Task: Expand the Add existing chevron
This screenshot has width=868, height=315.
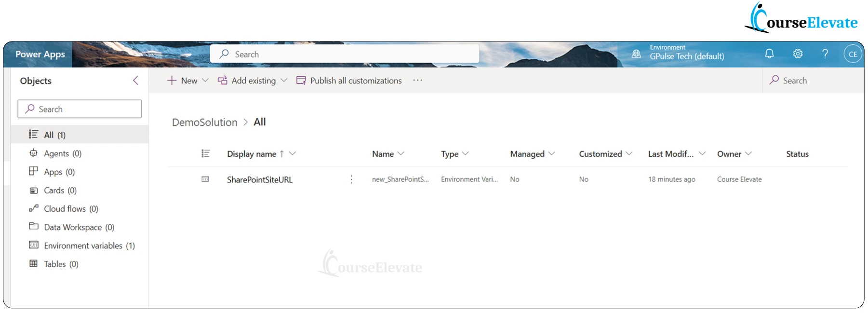Action: click(x=284, y=81)
